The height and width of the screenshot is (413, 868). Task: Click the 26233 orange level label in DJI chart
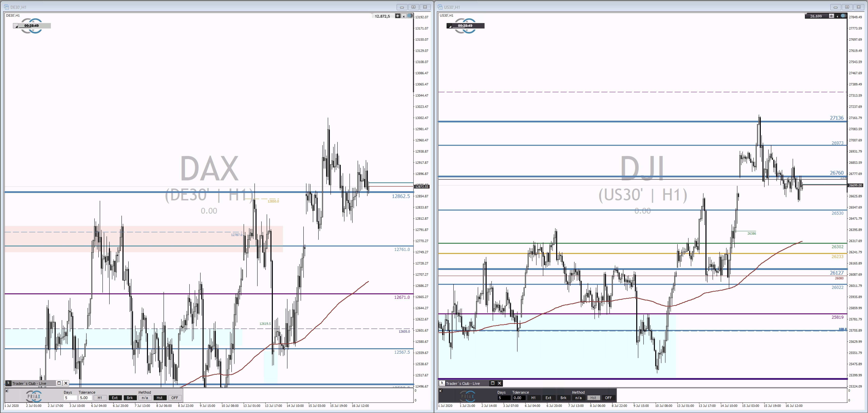pos(838,257)
